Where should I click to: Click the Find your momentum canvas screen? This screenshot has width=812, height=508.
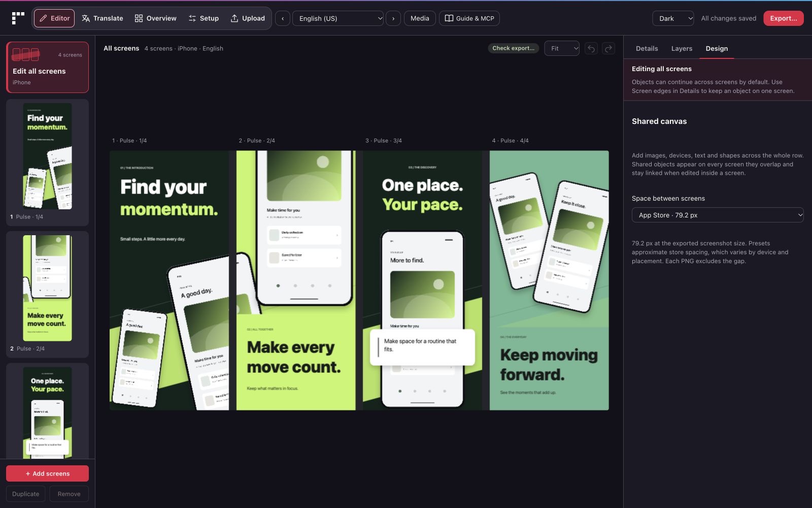[x=169, y=280]
